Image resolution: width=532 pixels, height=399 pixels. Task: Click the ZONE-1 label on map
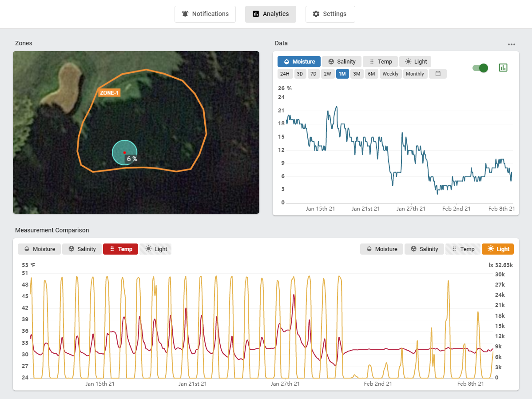click(109, 93)
